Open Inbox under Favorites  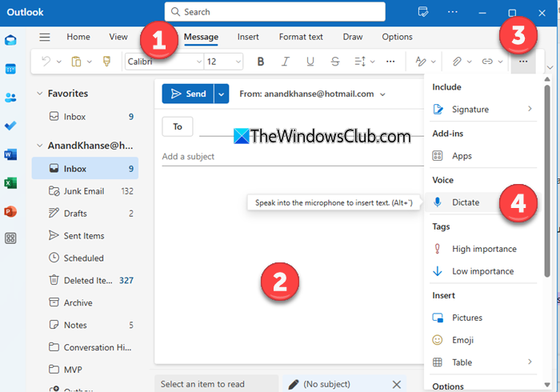[85, 117]
